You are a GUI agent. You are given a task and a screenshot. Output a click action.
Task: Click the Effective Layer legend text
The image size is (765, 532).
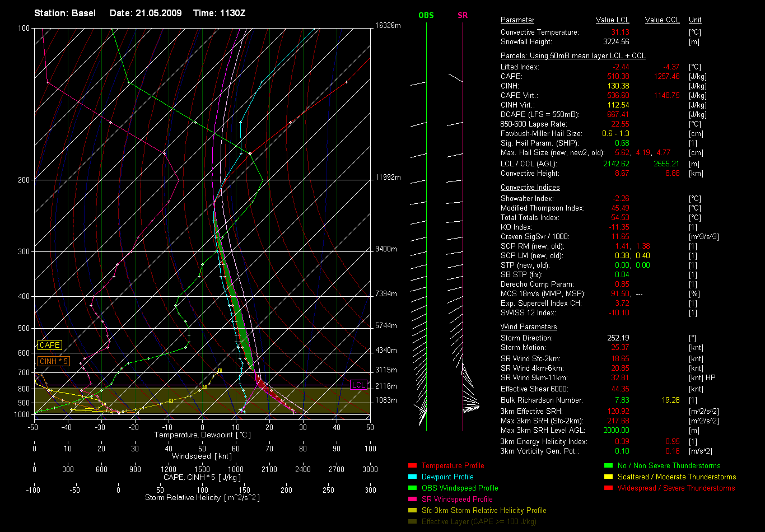click(x=479, y=521)
